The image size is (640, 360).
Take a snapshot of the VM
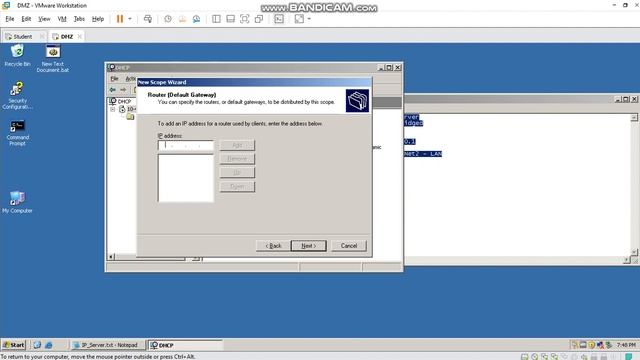pos(168,19)
